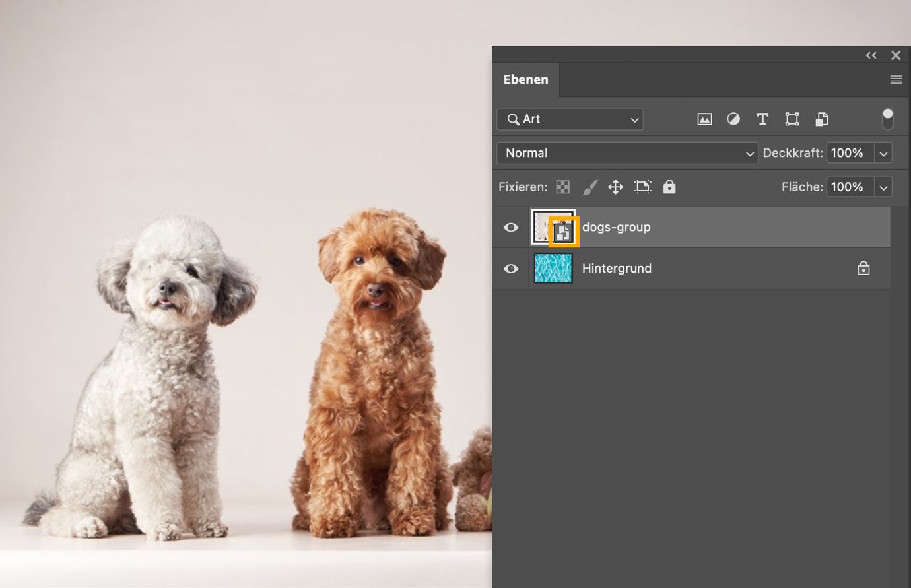Image resolution: width=911 pixels, height=588 pixels.
Task: Filter layers by pixel image type
Action: click(x=704, y=119)
